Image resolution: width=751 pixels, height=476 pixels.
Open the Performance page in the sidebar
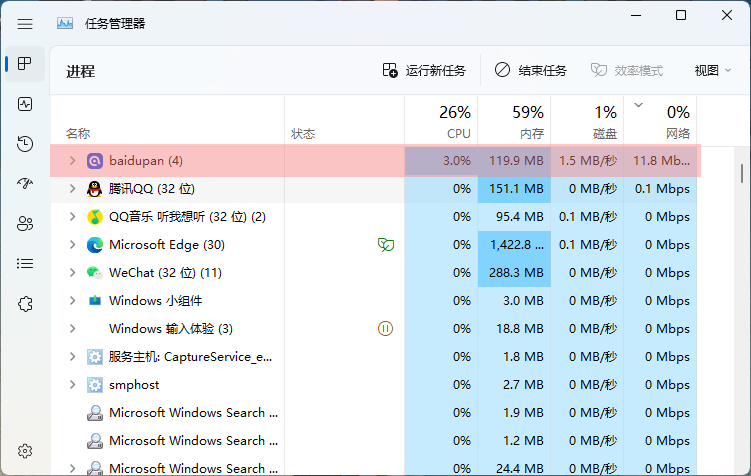pyautogui.click(x=25, y=104)
